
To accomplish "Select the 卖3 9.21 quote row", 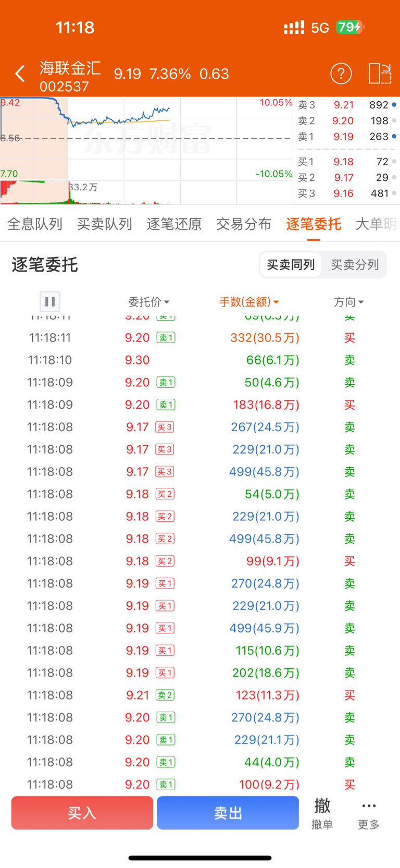I will [346, 105].
